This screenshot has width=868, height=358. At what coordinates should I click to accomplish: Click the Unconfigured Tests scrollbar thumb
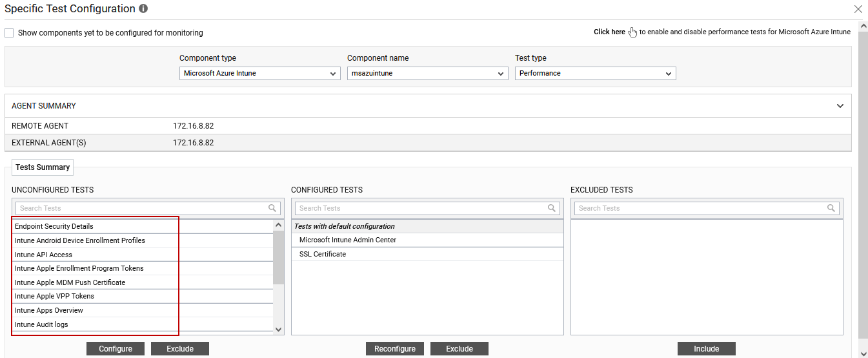(279, 258)
